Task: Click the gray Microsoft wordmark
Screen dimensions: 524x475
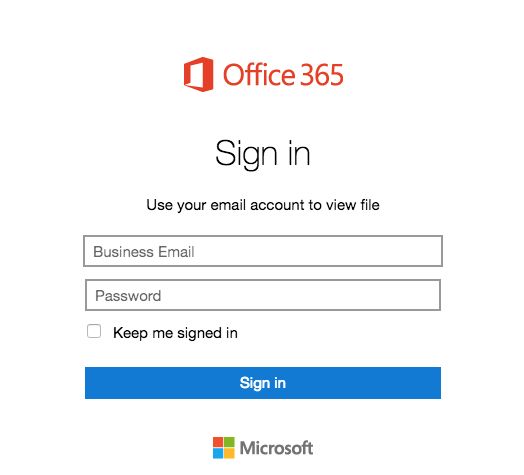Action: point(276,448)
